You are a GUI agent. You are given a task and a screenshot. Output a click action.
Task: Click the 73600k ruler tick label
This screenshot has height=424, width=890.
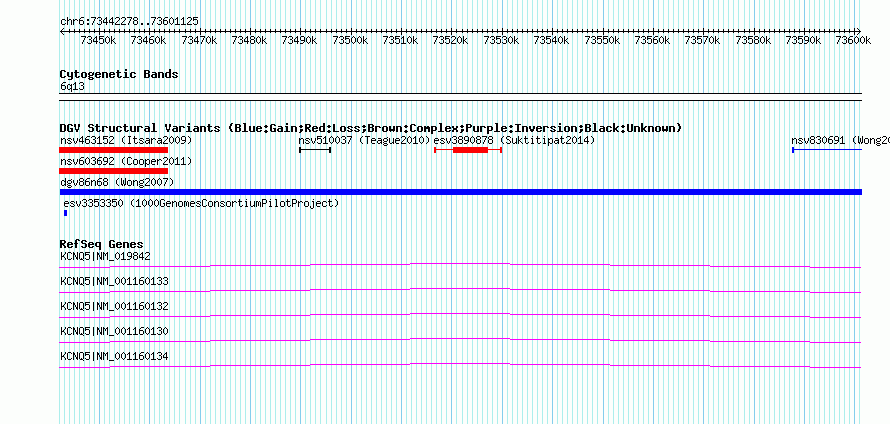click(853, 40)
